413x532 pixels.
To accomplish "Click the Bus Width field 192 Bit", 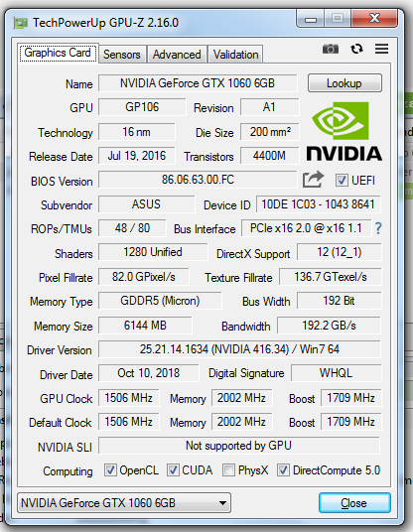I will pyautogui.click(x=340, y=301).
